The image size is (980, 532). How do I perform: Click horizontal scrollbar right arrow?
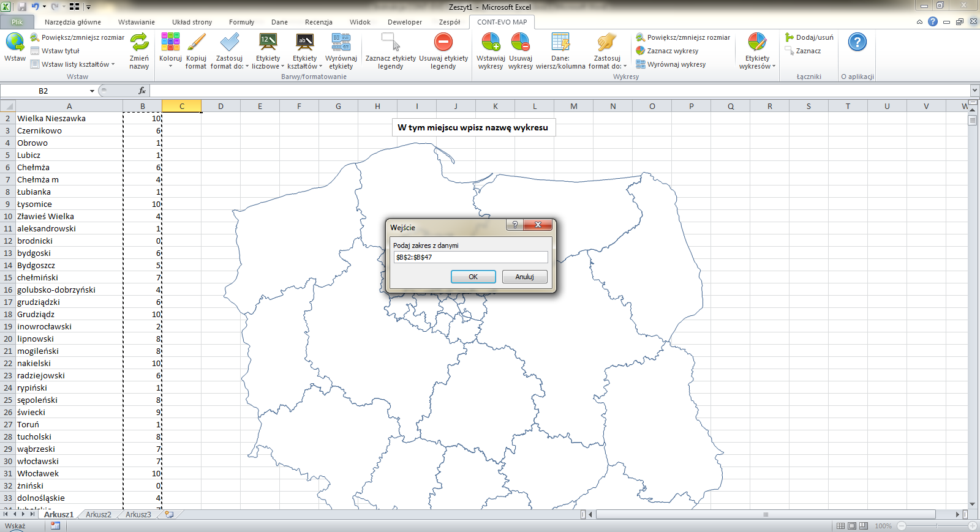[957, 514]
